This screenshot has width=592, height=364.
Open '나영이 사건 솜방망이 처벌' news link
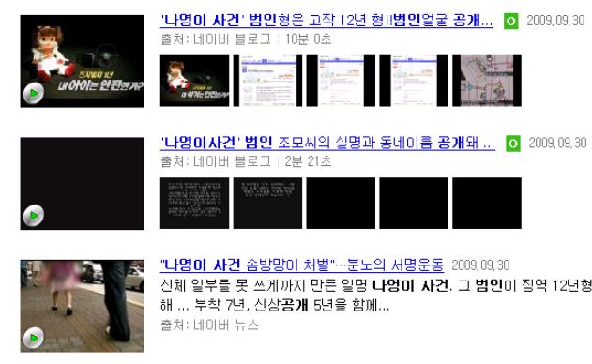click(302, 265)
